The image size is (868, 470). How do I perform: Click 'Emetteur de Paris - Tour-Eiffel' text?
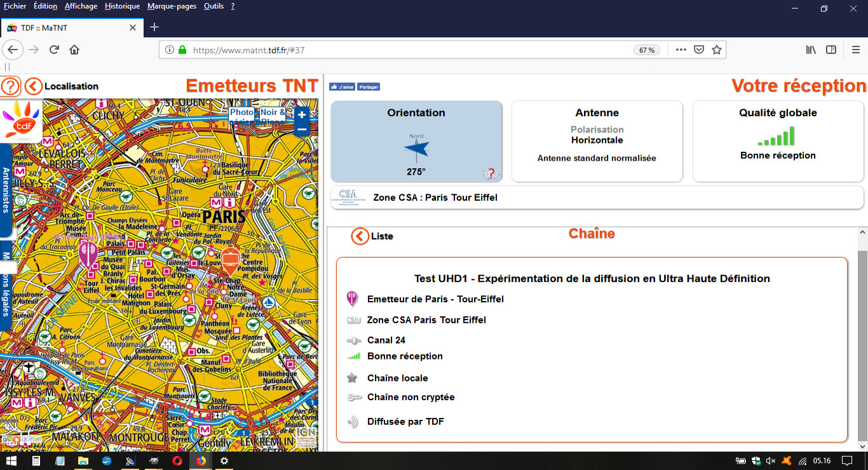435,299
